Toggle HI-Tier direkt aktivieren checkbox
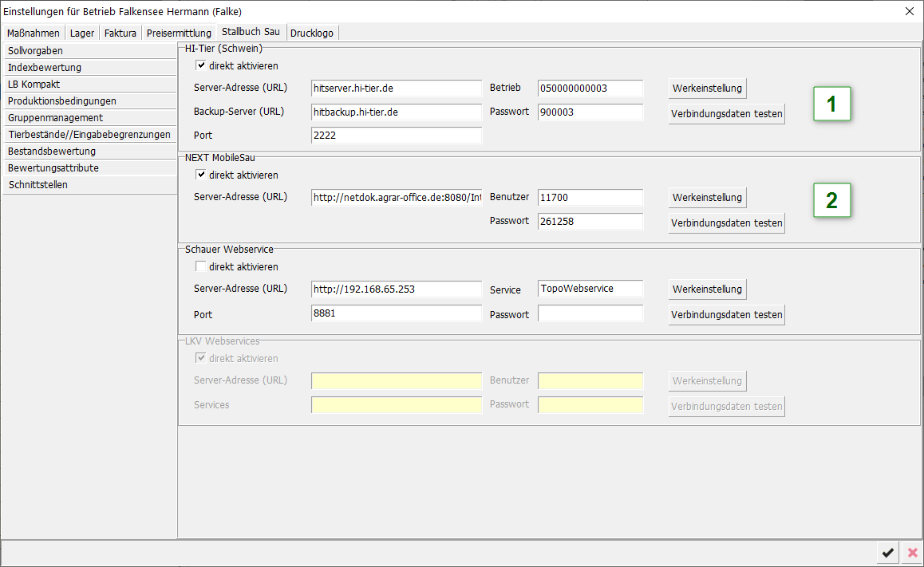Image resolution: width=924 pixels, height=567 pixels. click(201, 66)
